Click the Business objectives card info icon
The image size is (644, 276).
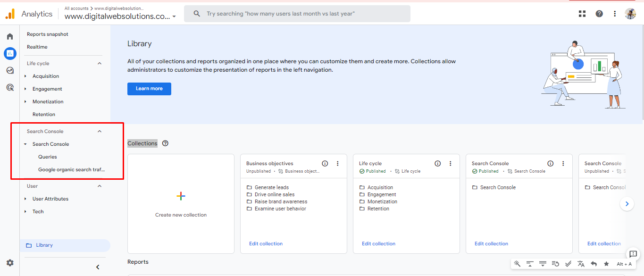[x=325, y=164]
